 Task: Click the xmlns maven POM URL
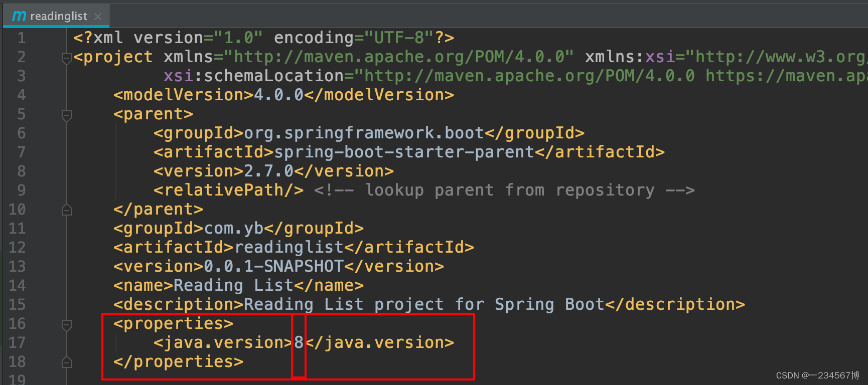click(399, 57)
